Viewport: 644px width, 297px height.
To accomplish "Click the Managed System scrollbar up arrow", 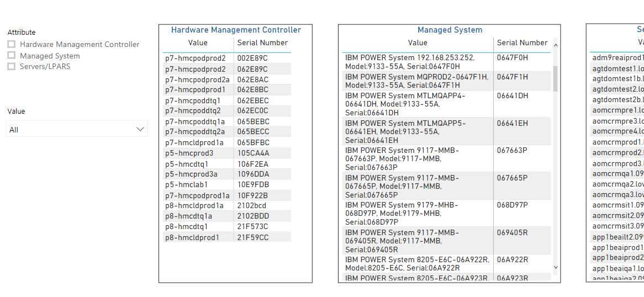I will [556, 45].
